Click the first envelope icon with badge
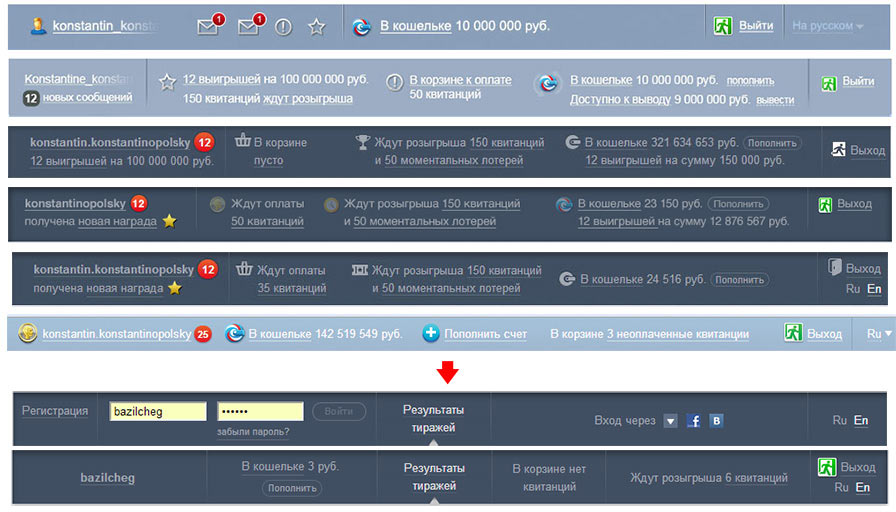 [208, 26]
